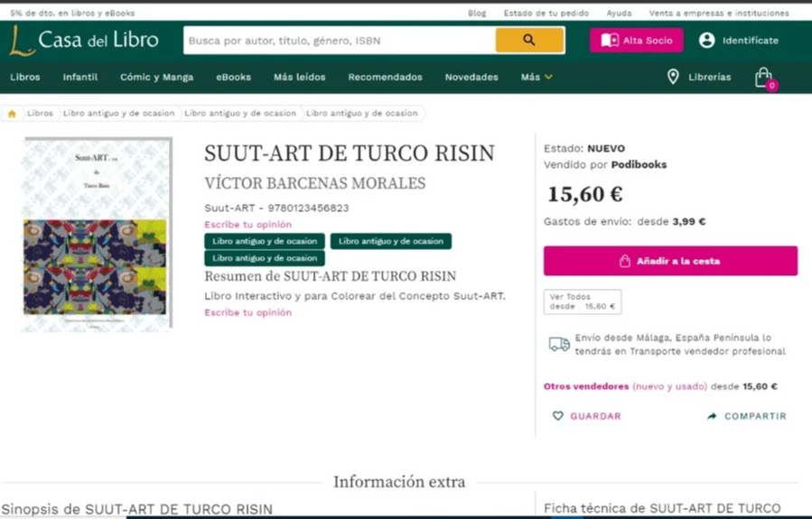
Task: Open the eBooks menu
Action: pos(234,77)
